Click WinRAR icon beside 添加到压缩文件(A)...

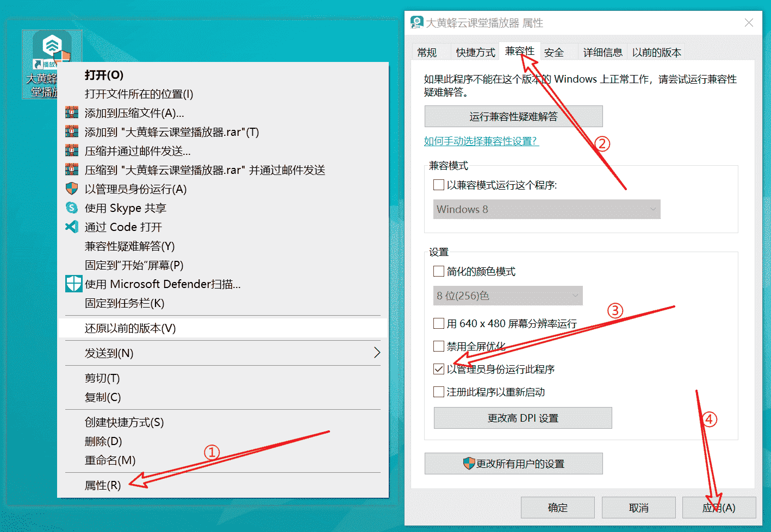[72, 113]
